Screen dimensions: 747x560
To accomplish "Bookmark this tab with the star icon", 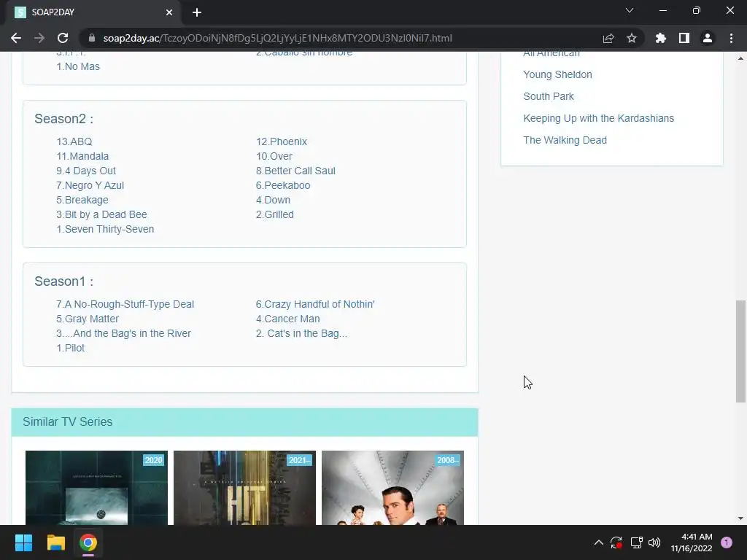I will point(632,38).
